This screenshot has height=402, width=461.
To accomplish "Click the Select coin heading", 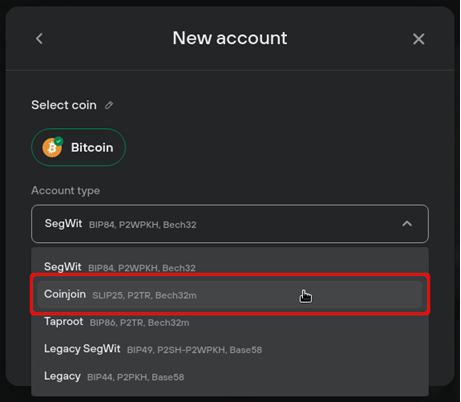I will (x=64, y=105).
